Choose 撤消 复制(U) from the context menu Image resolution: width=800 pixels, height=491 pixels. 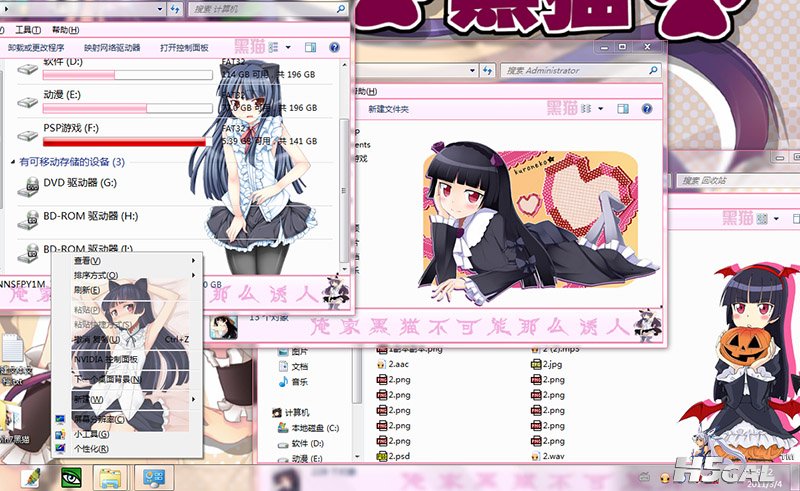click(97, 339)
